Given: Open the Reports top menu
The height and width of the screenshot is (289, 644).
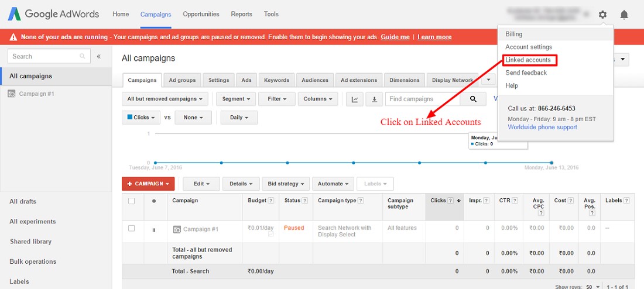Looking at the screenshot, I should point(241,14).
